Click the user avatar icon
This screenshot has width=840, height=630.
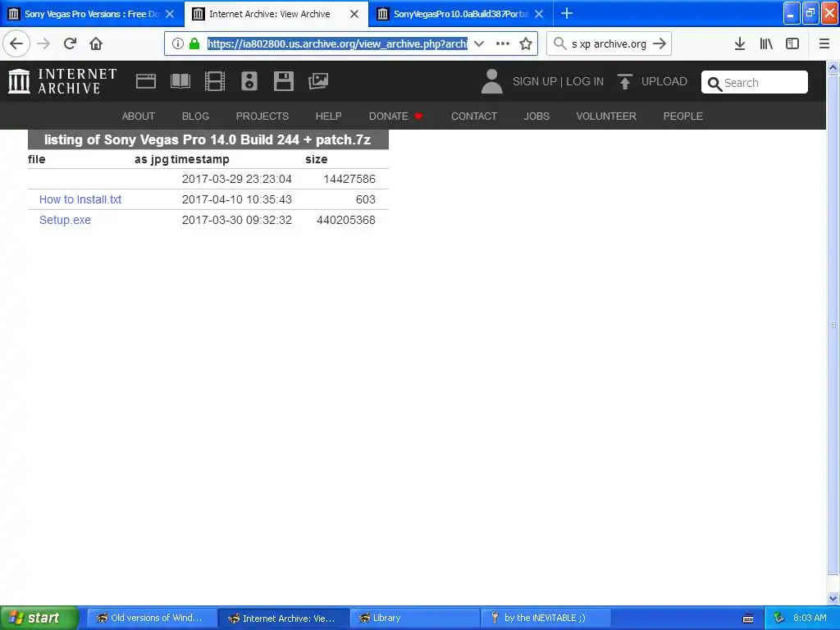point(492,81)
